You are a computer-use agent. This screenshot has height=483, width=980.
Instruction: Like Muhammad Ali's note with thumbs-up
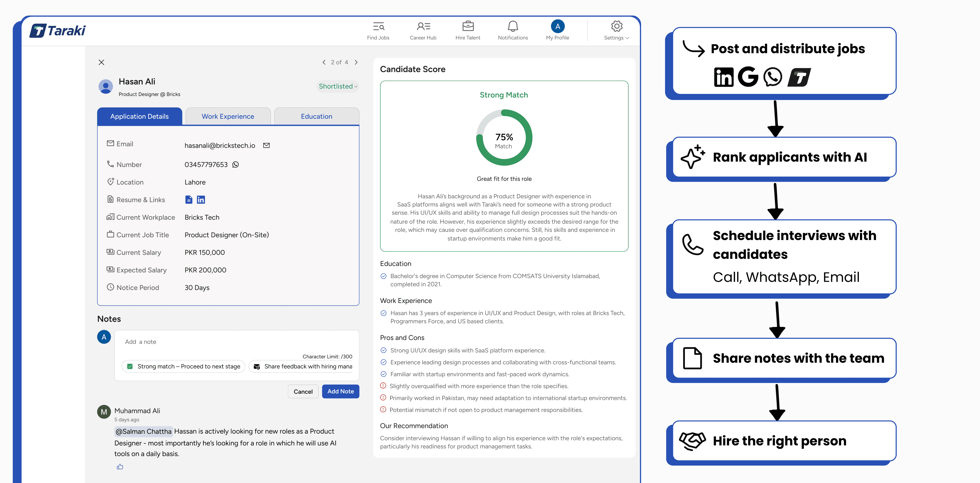pos(120,467)
